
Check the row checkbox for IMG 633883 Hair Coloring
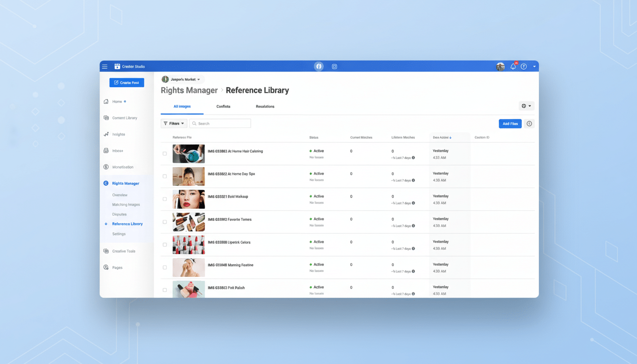(x=164, y=154)
